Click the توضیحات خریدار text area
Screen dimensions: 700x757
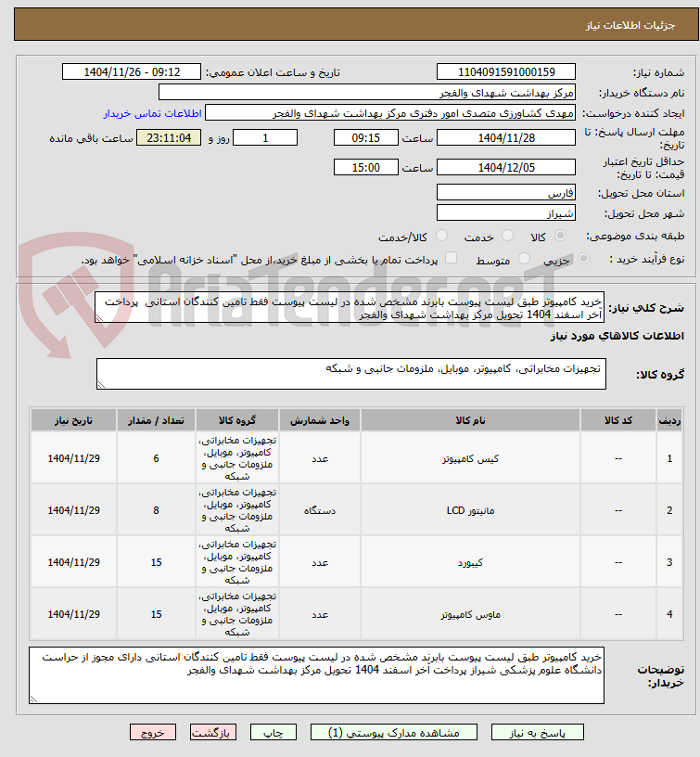tap(316, 675)
